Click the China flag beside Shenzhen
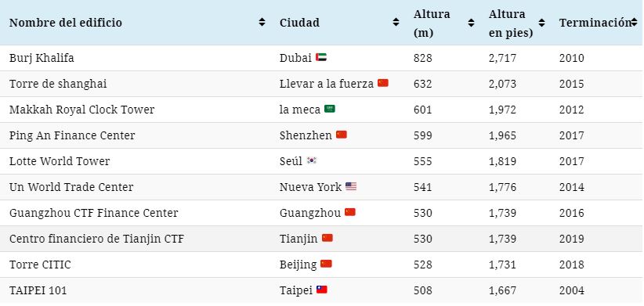This screenshot has height=306, width=644. coord(342,135)
